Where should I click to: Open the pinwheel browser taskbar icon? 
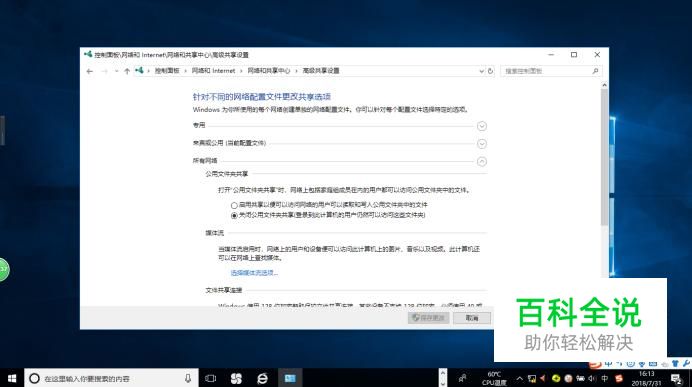point(236,378)
